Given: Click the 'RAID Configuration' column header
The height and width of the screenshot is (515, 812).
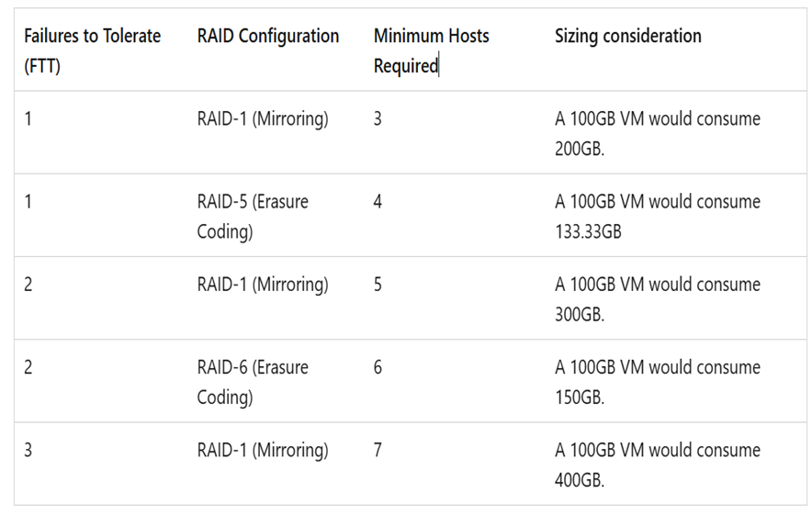Looking at the screenshot, I should click(267, 36).
